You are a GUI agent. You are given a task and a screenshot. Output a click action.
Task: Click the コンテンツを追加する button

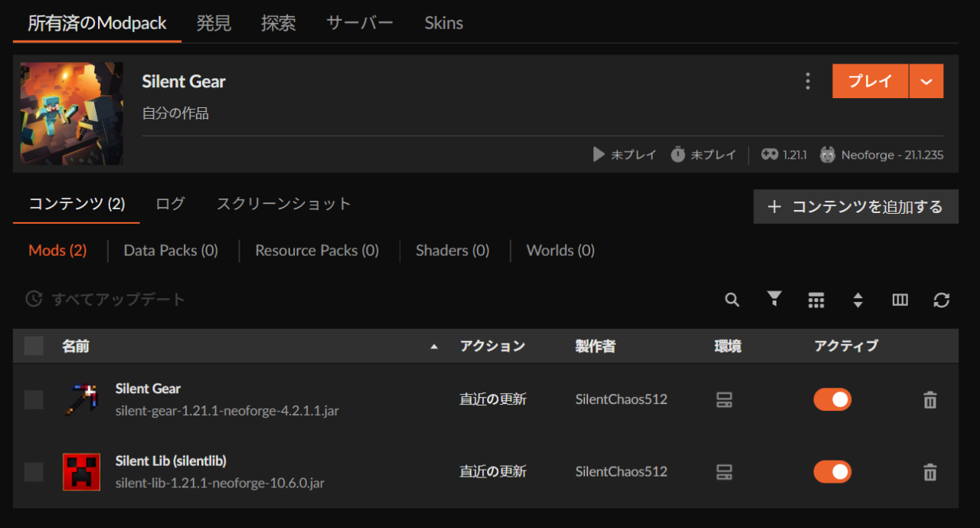coord(856,207)
